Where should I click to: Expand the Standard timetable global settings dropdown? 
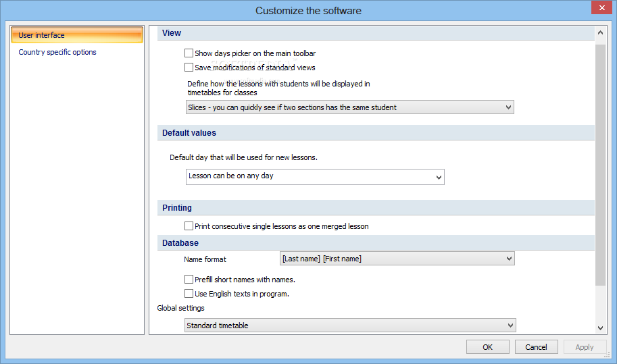[x=350, y=326]
